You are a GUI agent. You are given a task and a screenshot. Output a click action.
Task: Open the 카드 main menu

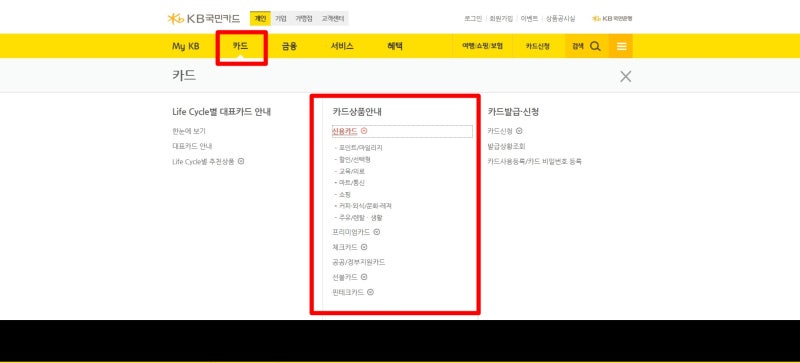point(240,46)
